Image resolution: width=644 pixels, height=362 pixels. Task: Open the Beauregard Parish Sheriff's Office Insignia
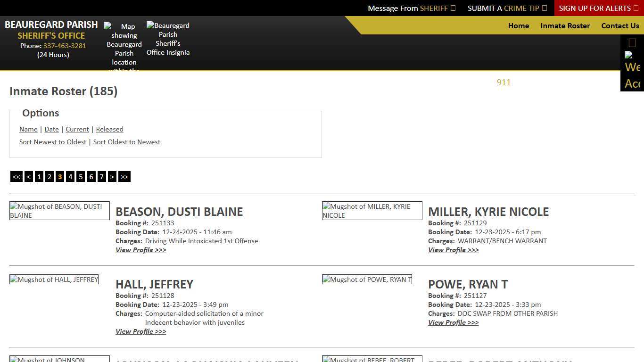pyautogui.click(x=168, y=39)
